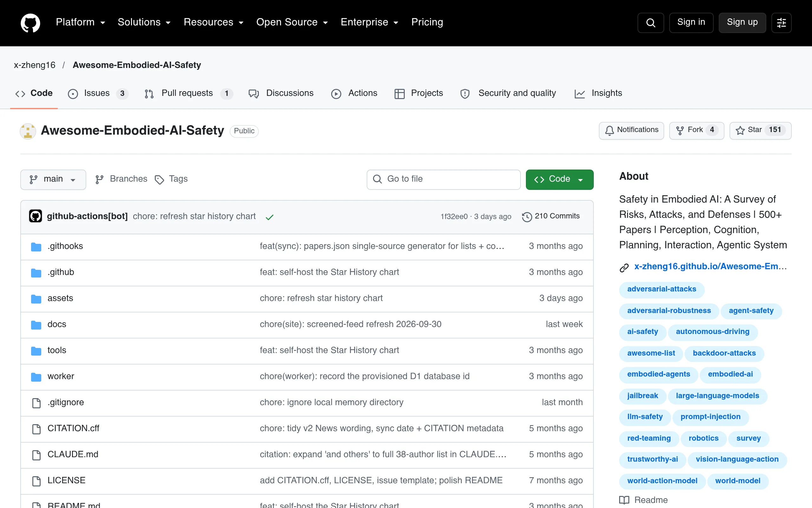The image size is (812, 508).
Task: Click the github-actions[bot] avatar icon
Action: [x=36, y=216]
